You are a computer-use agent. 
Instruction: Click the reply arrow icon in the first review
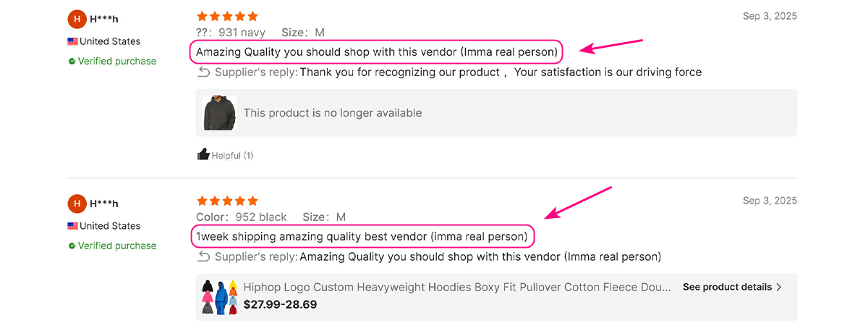pyautogui.click(x=204, y=72)
